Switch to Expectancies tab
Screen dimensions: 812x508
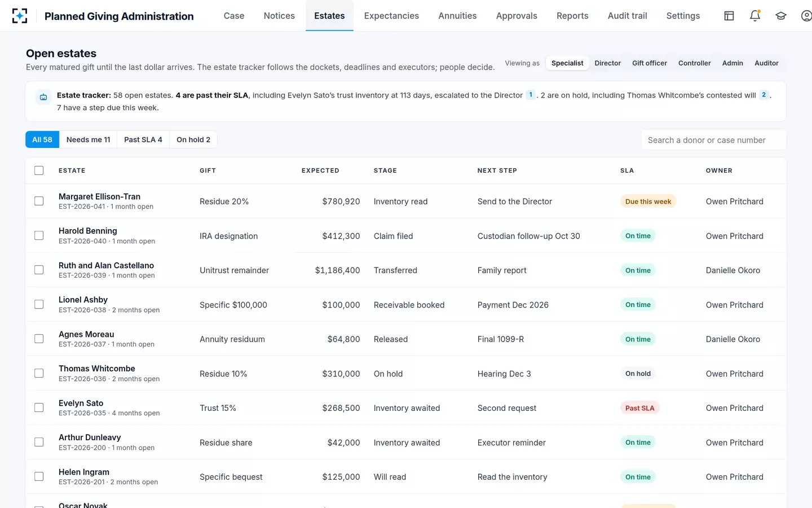coord(391,16)
